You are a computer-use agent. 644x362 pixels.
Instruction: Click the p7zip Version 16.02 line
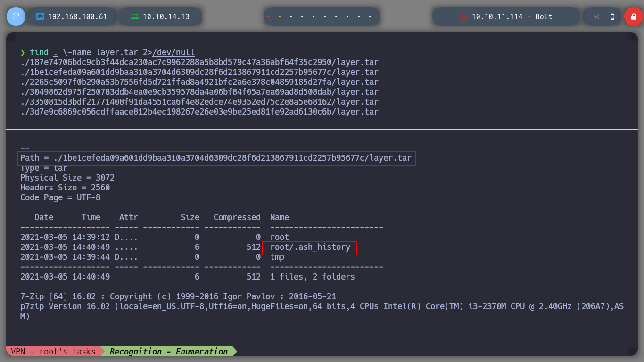click(x=322, y=312)
